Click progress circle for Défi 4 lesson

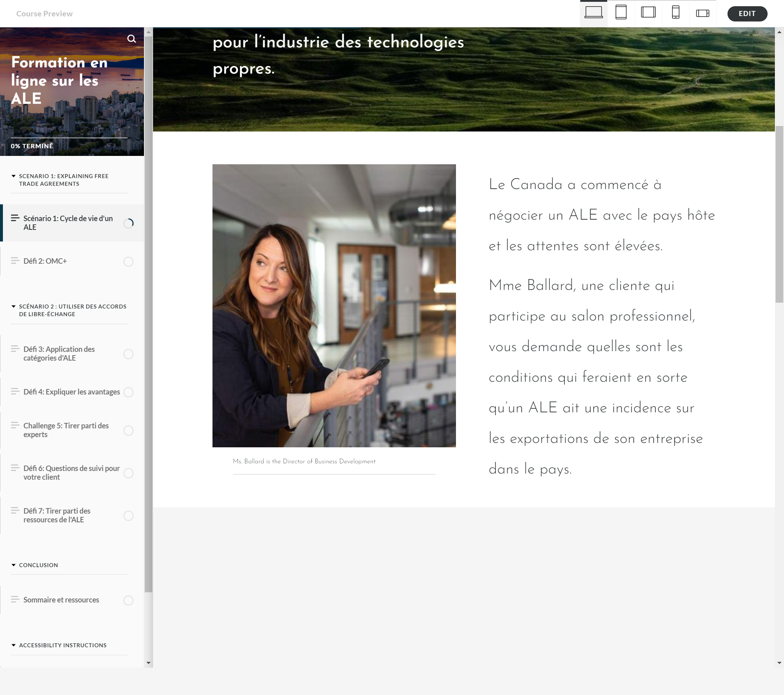129,392
